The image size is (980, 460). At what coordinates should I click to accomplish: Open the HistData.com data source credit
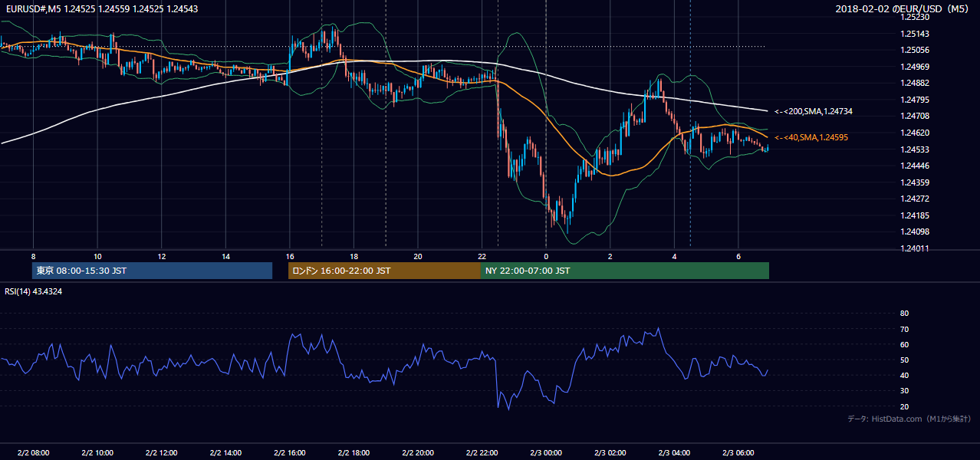tap(909, 419)
